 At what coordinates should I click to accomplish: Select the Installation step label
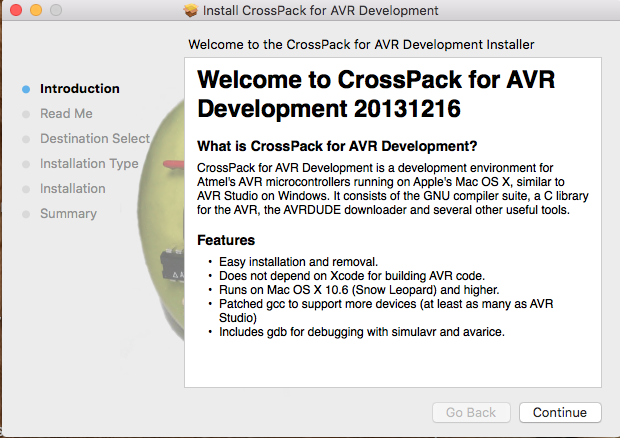pos(72,189)
